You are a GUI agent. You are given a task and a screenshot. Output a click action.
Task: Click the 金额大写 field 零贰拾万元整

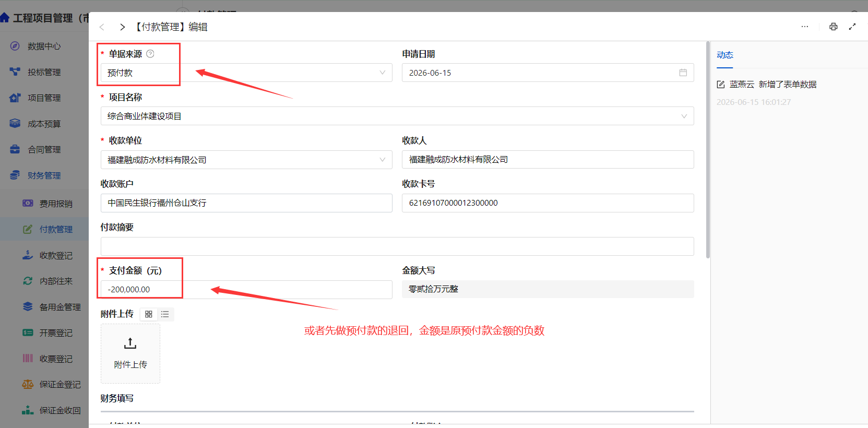pyautogui.click(x=548, y=289)
